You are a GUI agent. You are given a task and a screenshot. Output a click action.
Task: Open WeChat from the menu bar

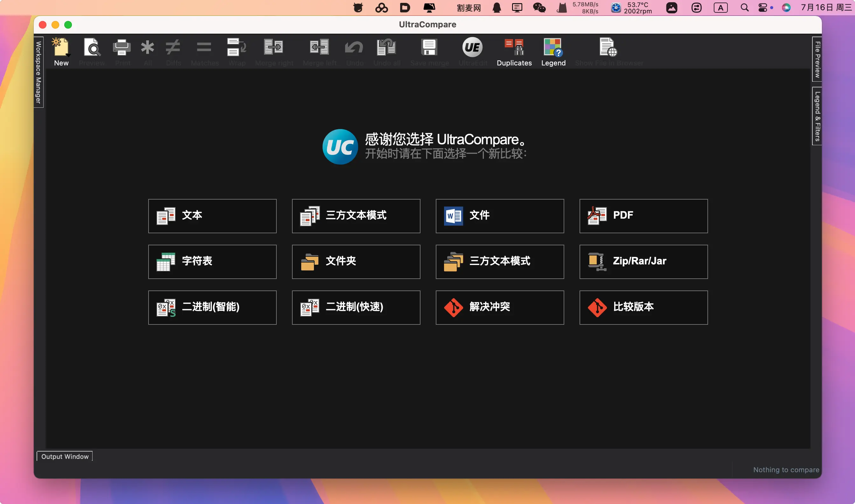[539, 8]
